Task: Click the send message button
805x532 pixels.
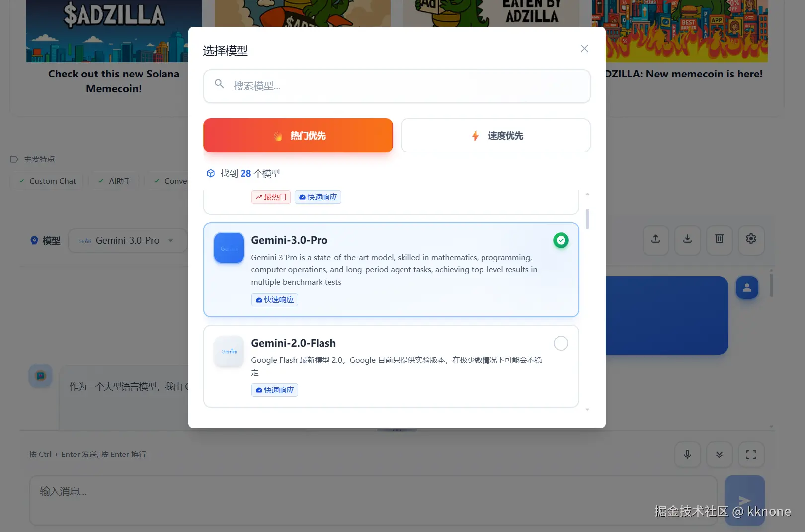Action: (x=744, y=500)
